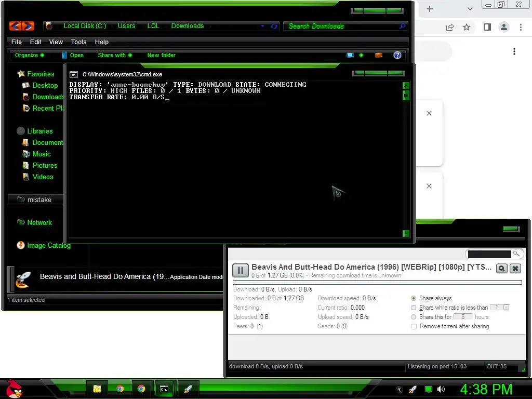The width and height of the screenshot is (532, 399).
Task: Click the cmd window scroll down arrow
Action: pyautogui.click(x=406, y=233)
